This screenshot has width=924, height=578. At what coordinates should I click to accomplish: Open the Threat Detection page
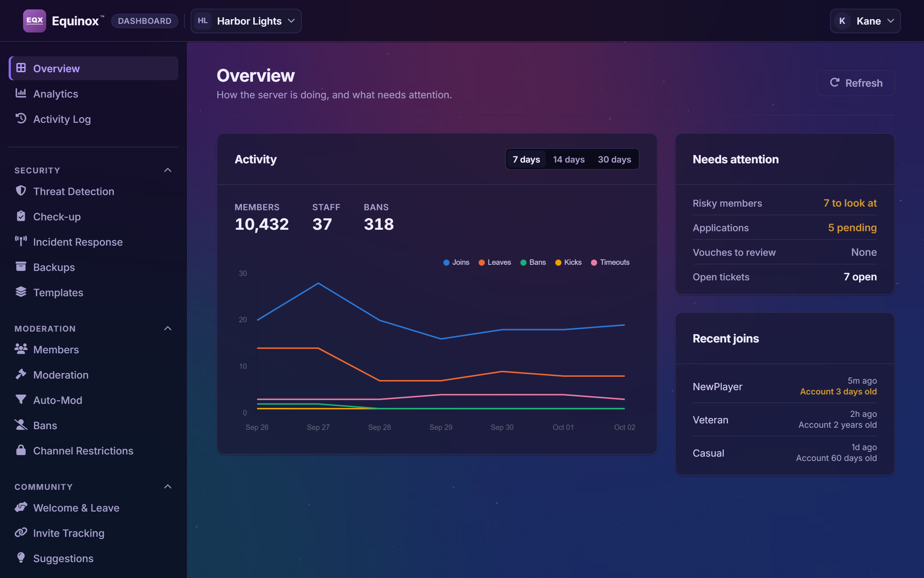[93, 191]
